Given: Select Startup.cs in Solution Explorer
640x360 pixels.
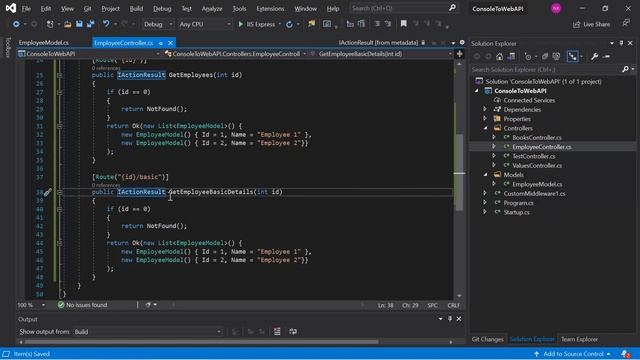Looking at the screenshot, I should pyautogui.click(x=516, y=212).
